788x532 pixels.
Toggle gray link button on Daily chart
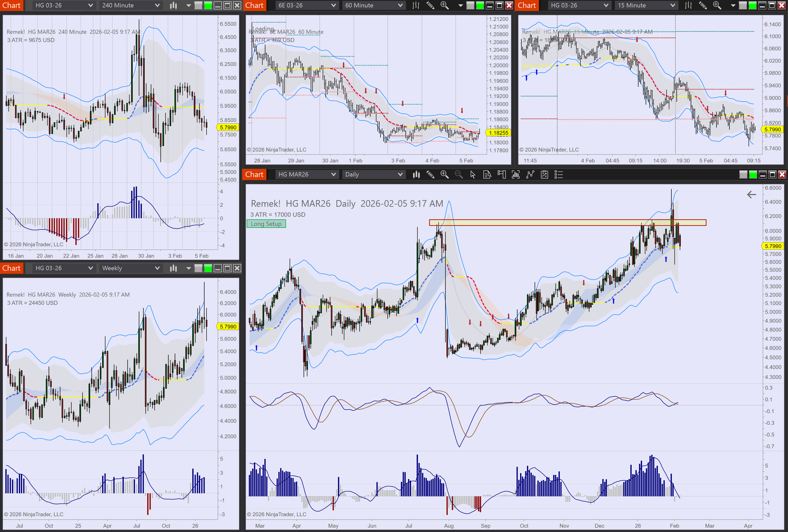pos(743,175)
